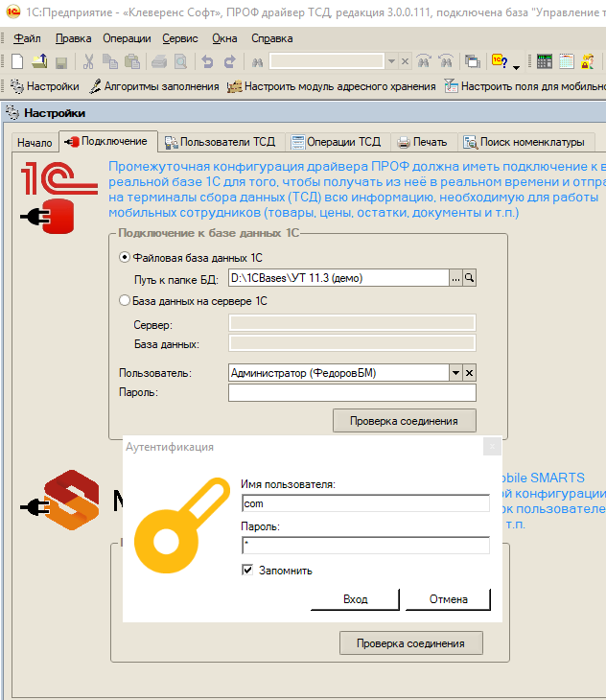Click the Find next binoculars icon
The height and width of the screenshot is (700, 606).
445,61
